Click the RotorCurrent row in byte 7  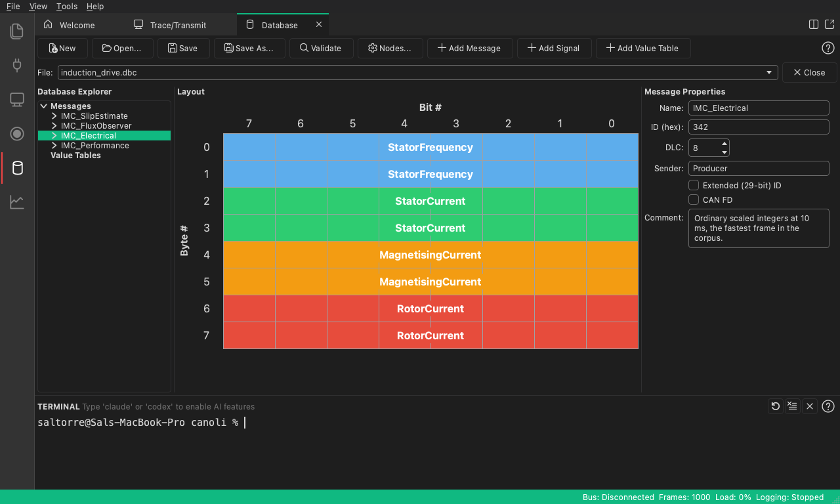[x=430, y=335]
